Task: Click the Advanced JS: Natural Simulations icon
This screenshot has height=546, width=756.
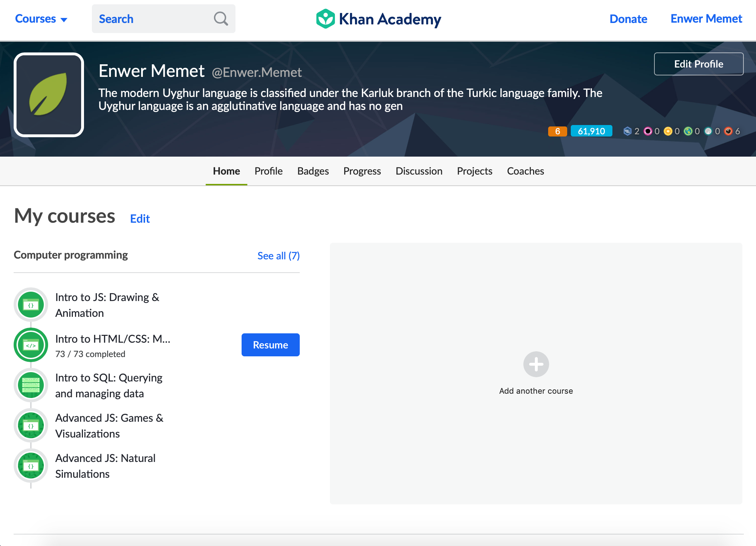Action: click(x=31, y=466)
